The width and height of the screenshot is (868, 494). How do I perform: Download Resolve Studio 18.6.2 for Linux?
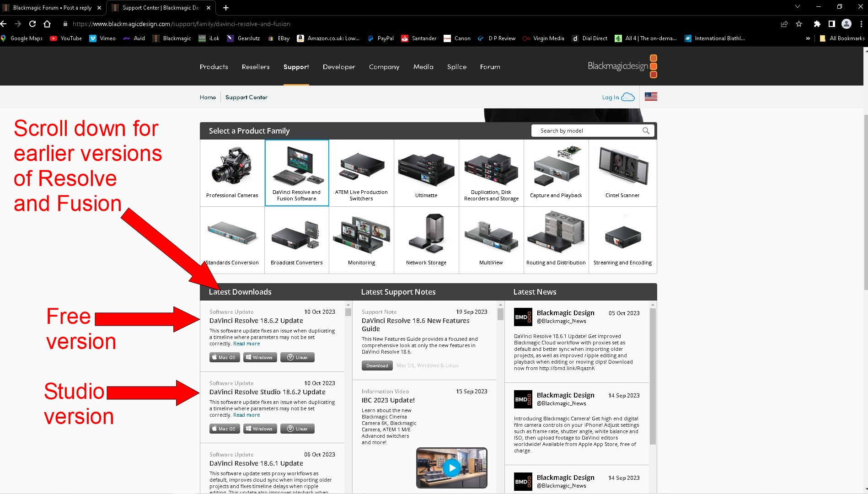(x=297, y=429)
